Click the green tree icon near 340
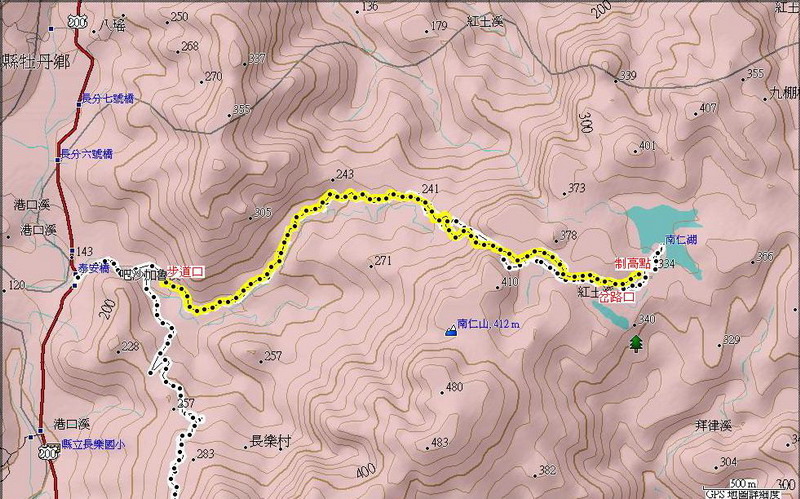This screenshot has height=499, width=800. pyautogui.click(x=635, y=343)
